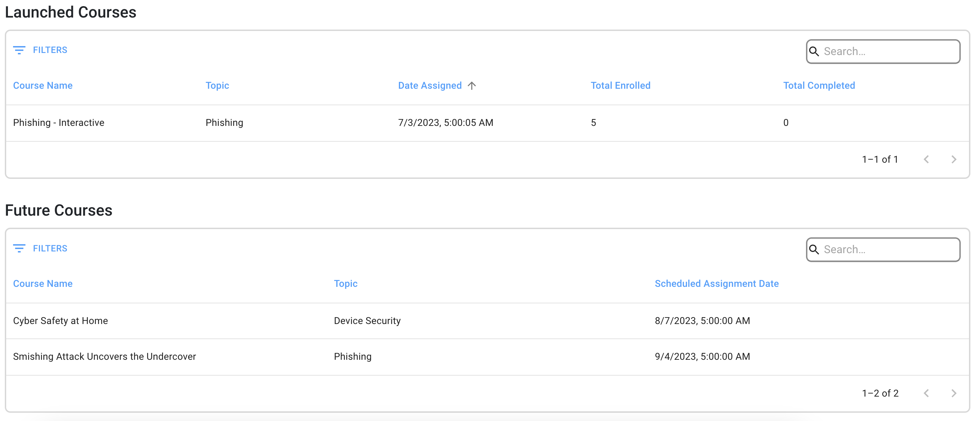Click filter icon in Launched Courses

19,50
